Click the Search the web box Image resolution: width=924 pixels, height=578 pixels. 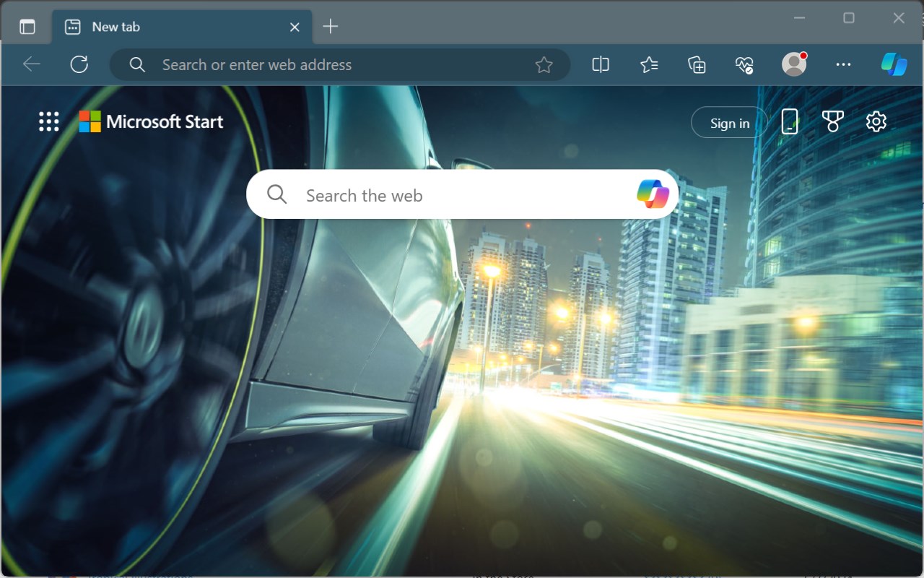point(462,194)
